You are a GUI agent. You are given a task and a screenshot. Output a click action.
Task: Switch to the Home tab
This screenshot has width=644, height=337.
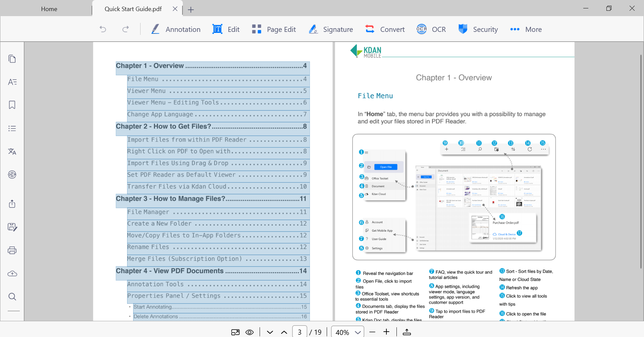49,9
